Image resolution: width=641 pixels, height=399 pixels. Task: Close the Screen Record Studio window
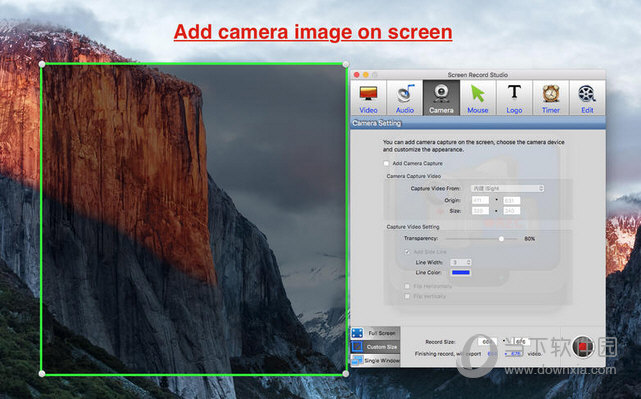(356, 75)
